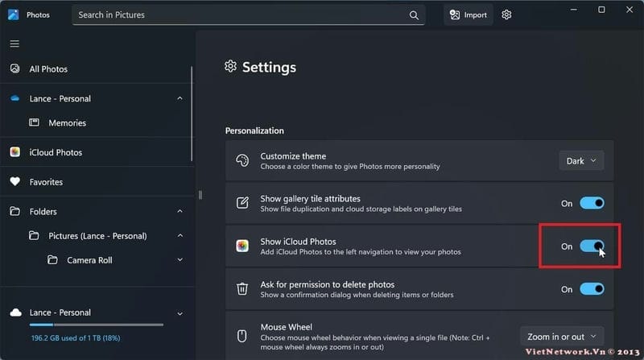Click the Photos app logo icon

pyautogui.click(x=13, y=14)
